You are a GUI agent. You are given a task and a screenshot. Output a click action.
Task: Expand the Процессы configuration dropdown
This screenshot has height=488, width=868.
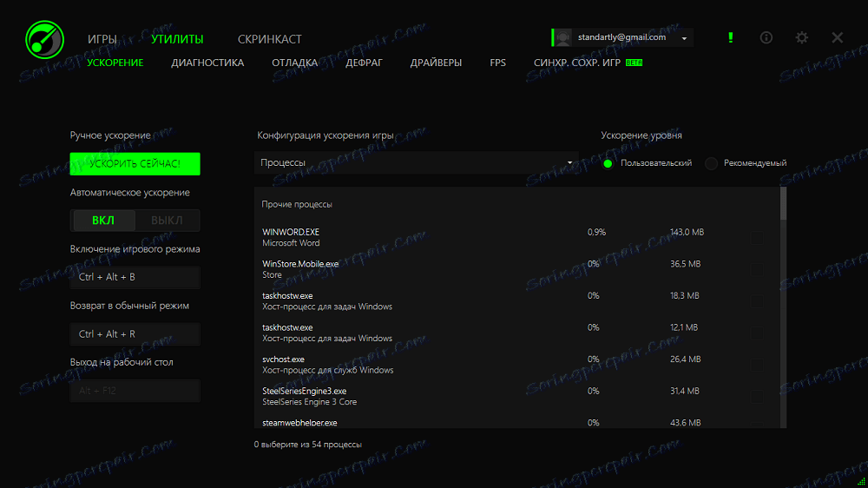click(417, 163)
